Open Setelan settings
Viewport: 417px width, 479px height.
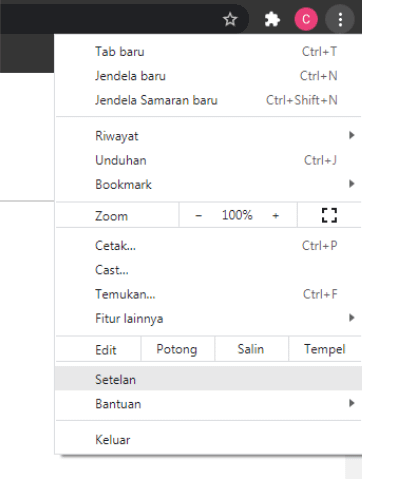[208, 378]
